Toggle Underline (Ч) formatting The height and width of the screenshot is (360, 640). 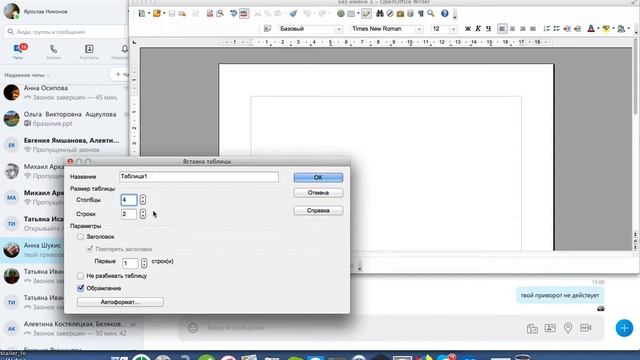tap(488, 29)
